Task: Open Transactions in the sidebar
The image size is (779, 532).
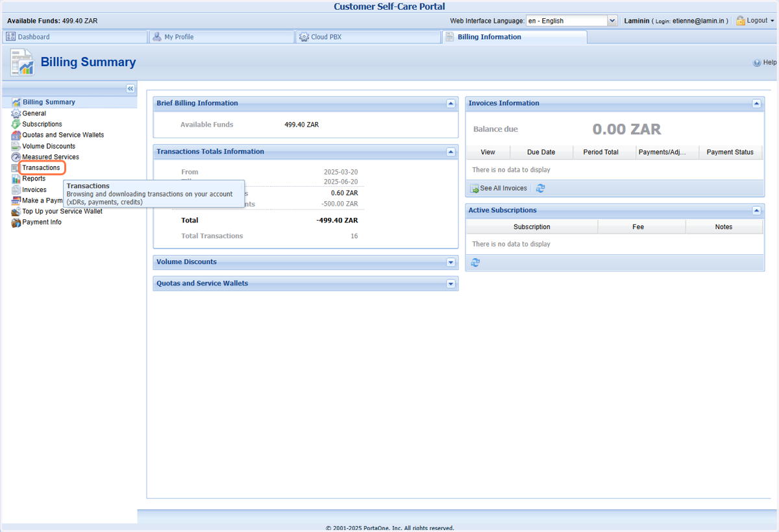Action: tap(41, 168)
